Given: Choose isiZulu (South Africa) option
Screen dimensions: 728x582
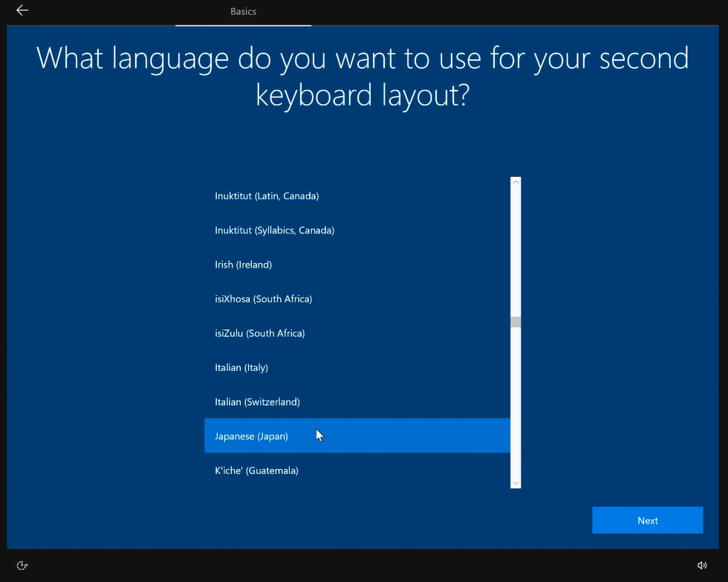Looking at the screenshot, I should (259, 333).
